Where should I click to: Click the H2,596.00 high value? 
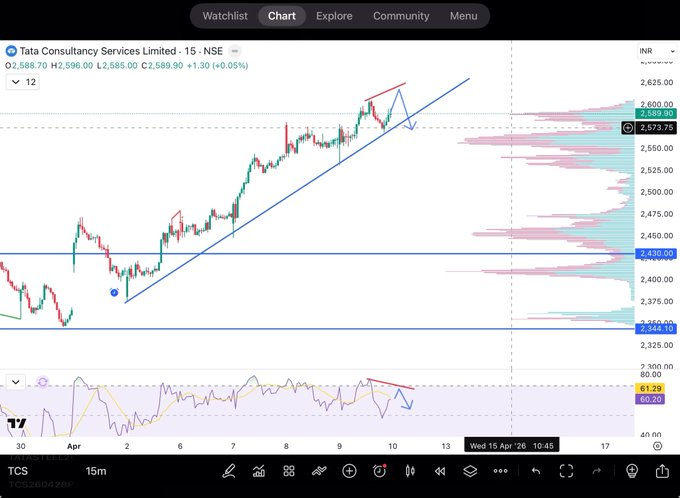pyautogui.click(x=72, y=66)
